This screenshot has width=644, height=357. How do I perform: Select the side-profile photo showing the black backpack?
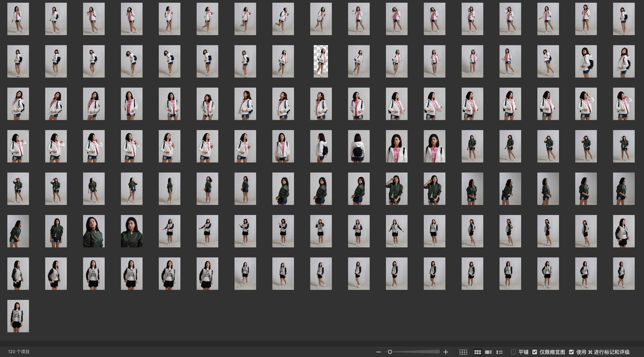(321, 146)
